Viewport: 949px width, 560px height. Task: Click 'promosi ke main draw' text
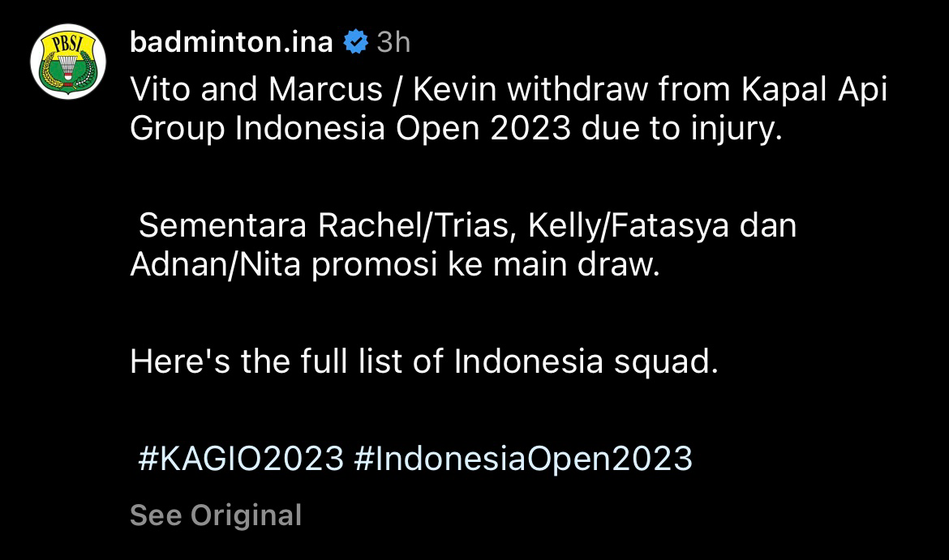point(483,266)
